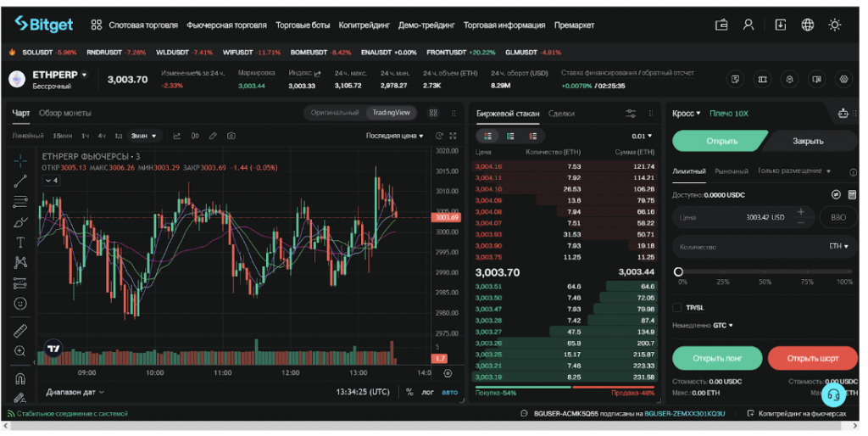
Task: Expand the ETHPERP pair selector dropdown
Action: [84, 75]
